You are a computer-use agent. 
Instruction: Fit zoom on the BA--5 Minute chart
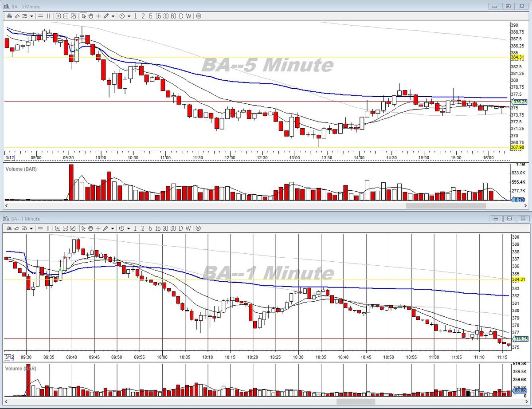pos(73,16)
